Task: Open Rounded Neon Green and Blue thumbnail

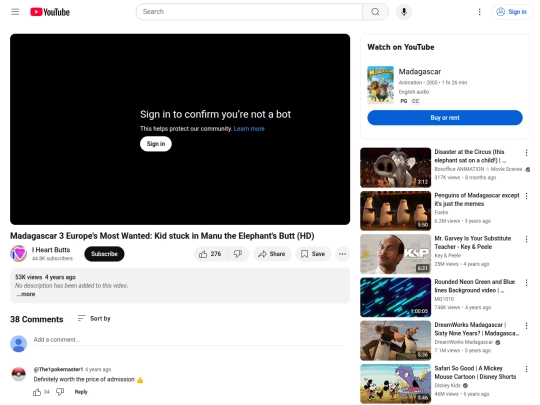Action: tap(395, 297)
